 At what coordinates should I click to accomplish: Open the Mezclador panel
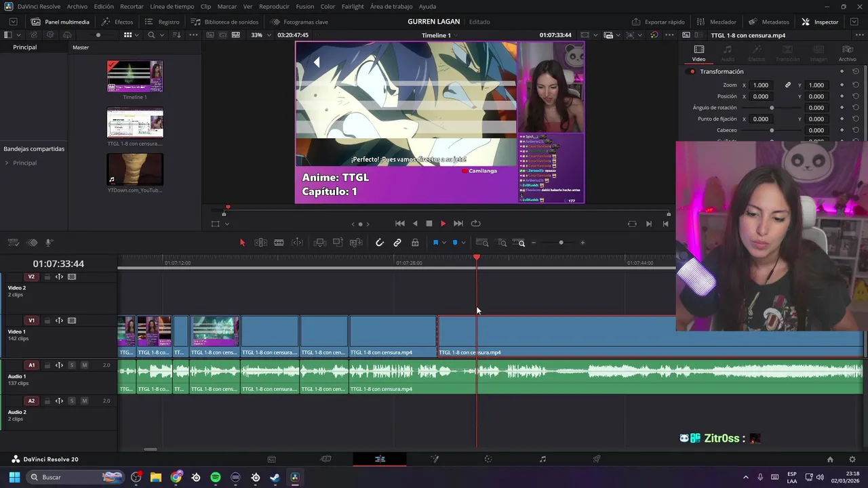pyautogui.click(x=716, y=22)
